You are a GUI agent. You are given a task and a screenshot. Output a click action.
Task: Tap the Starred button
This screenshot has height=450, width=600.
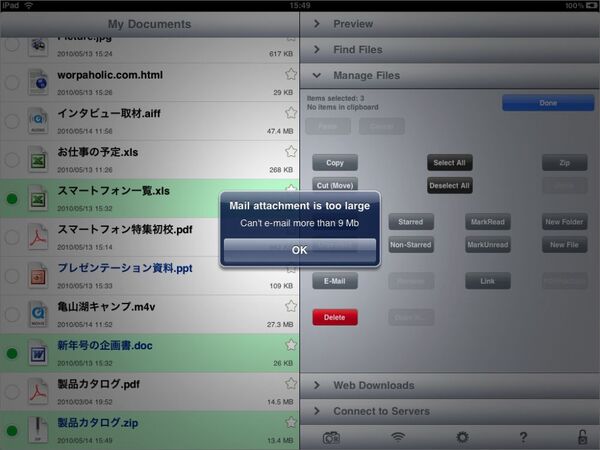pyautogui.click(x=411, y=222)
